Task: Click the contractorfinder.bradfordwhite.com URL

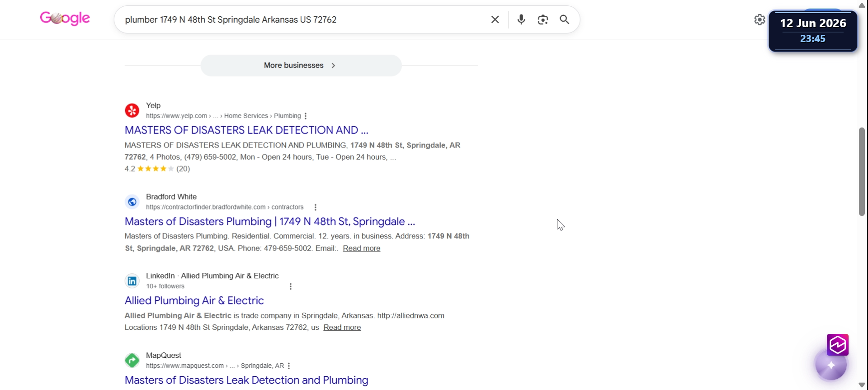Action: pyautogui.click(x=225, y=207)
